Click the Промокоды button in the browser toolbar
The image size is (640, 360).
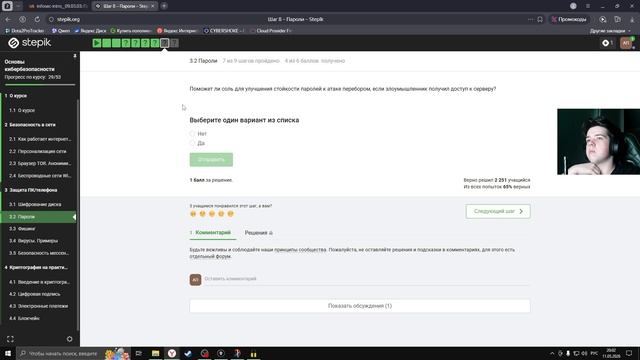569,19
